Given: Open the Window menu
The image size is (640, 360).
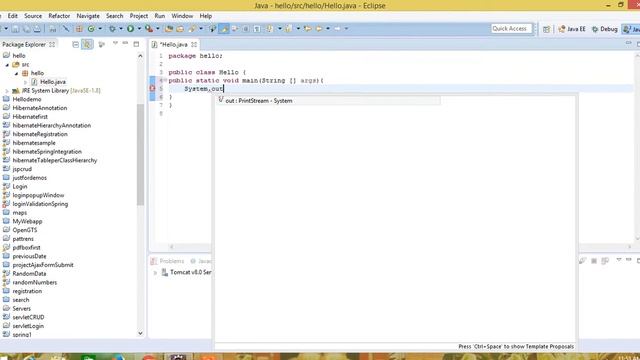Looking at the screenshot, I should pyautogui.click(x=182, y=16).
